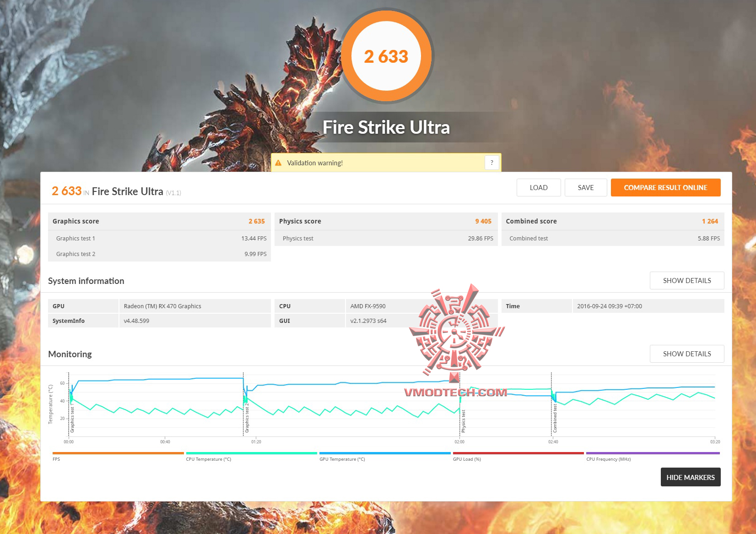Select the Graphics score value 2 635
Image resolution: width=756 pixels, height=534 pixels.
point(257,221)
